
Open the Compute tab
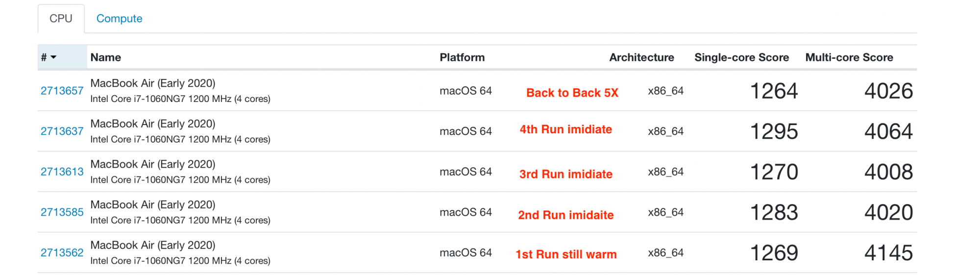click(x=119, y=19)
